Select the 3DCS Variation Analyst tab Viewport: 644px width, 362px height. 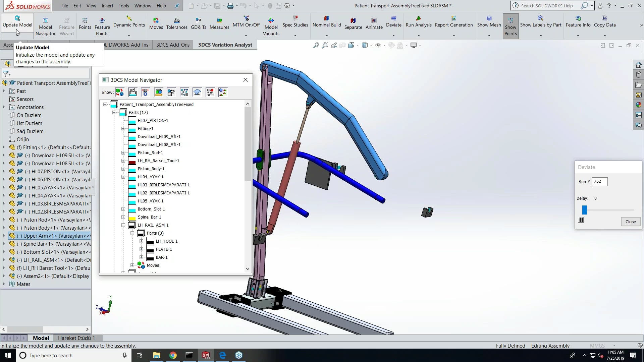(225, 45)
